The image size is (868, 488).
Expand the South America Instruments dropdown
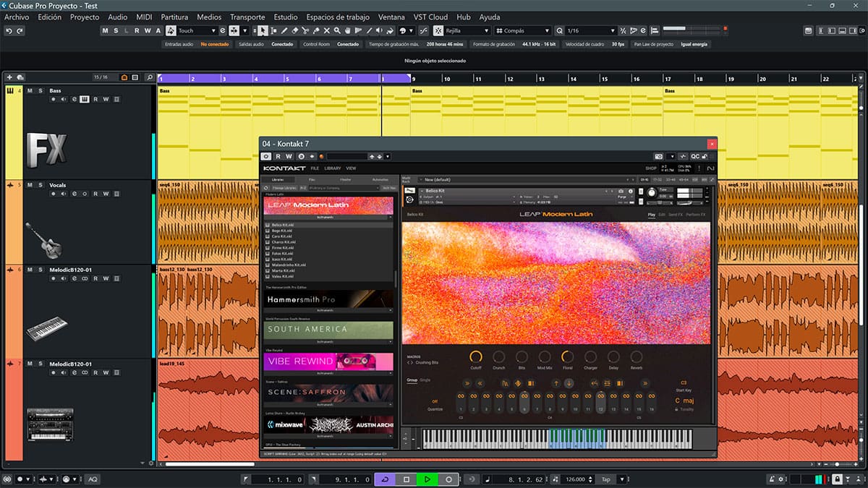click(329, 343)
